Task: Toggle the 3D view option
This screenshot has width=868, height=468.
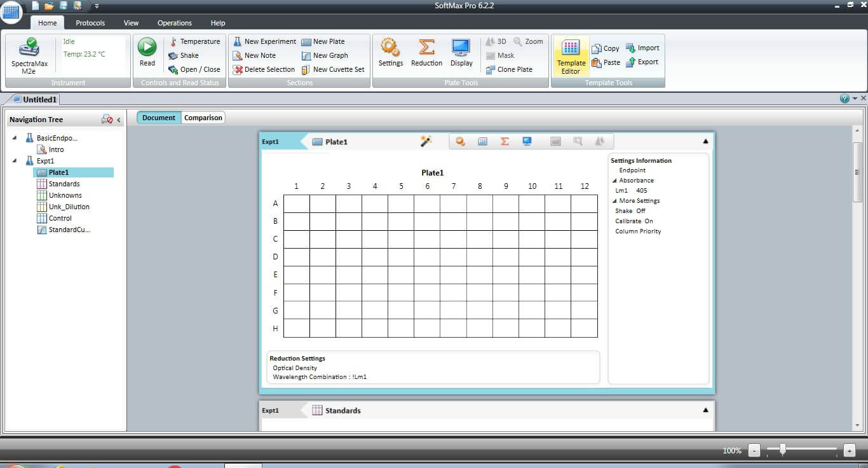Action: pyautogui.click(x=496, y=41)
